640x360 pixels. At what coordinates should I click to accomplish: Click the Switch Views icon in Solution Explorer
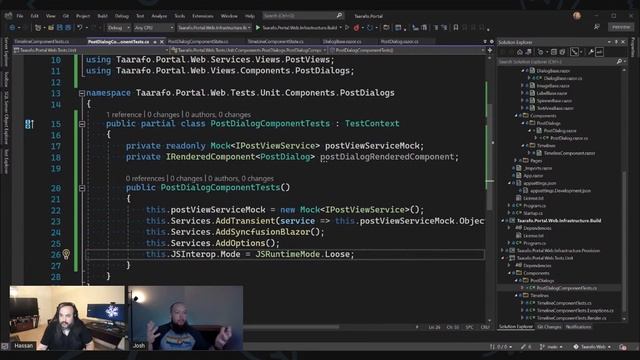(529, 52)
